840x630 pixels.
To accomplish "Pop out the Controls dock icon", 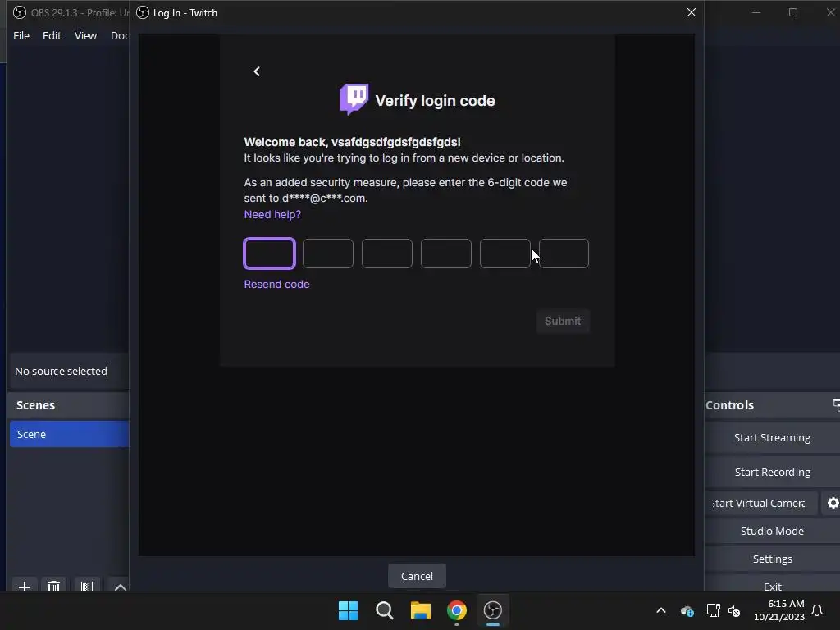I will (x=836, y=405).
